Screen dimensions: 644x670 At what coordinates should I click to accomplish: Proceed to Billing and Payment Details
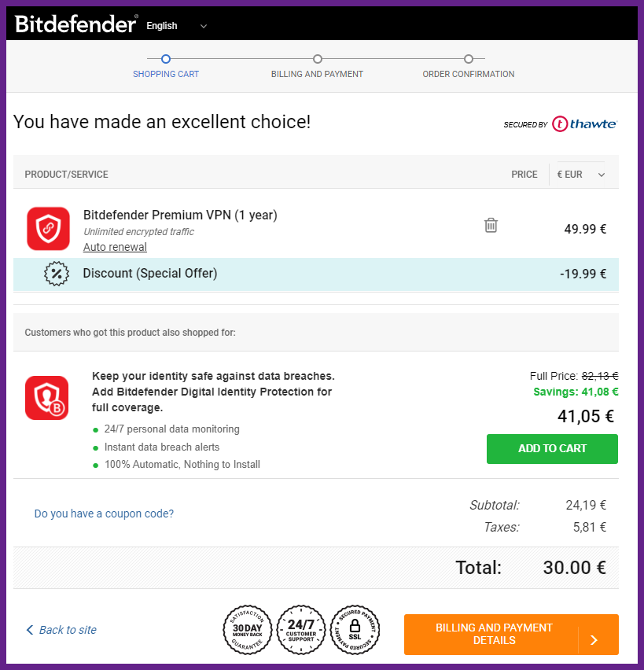click(x=511, y=634)
